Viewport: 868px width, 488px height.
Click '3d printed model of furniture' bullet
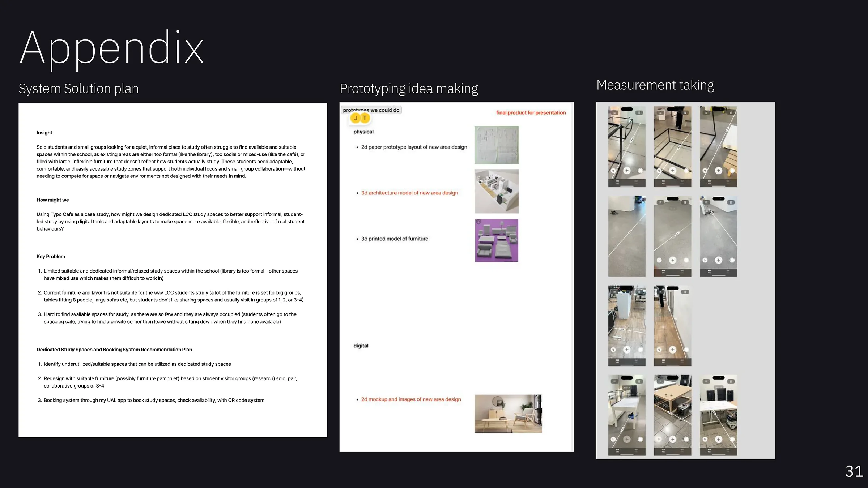point(394,239)
